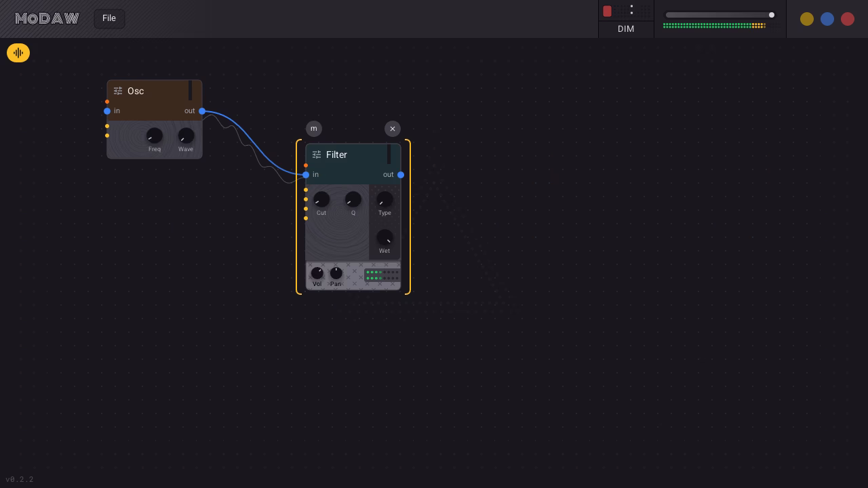Click the topmost yellow modulation port on Filter
This screenshot has width=868, height=488.
point(306,190)
